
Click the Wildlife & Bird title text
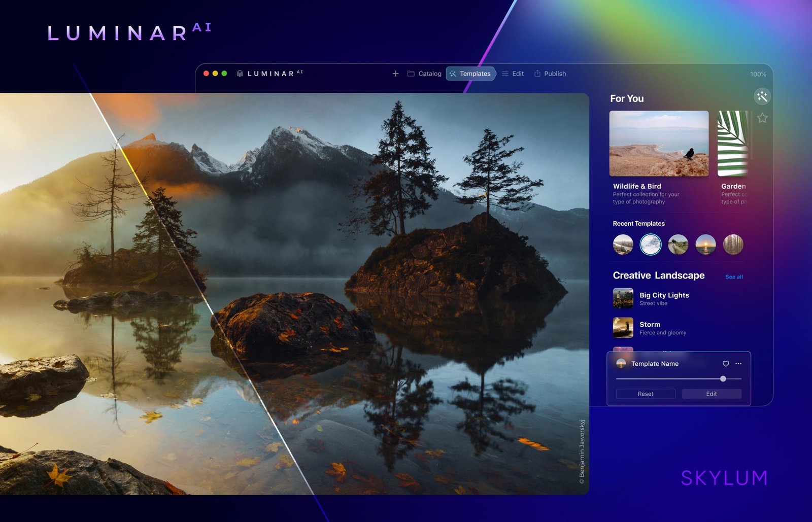637,186
